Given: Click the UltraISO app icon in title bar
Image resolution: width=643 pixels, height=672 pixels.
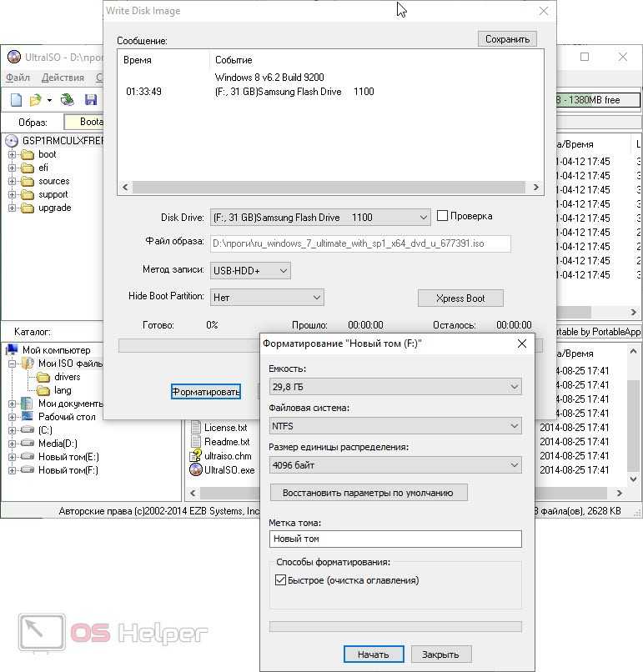Looking at the screenshot, I should (13, 57).
